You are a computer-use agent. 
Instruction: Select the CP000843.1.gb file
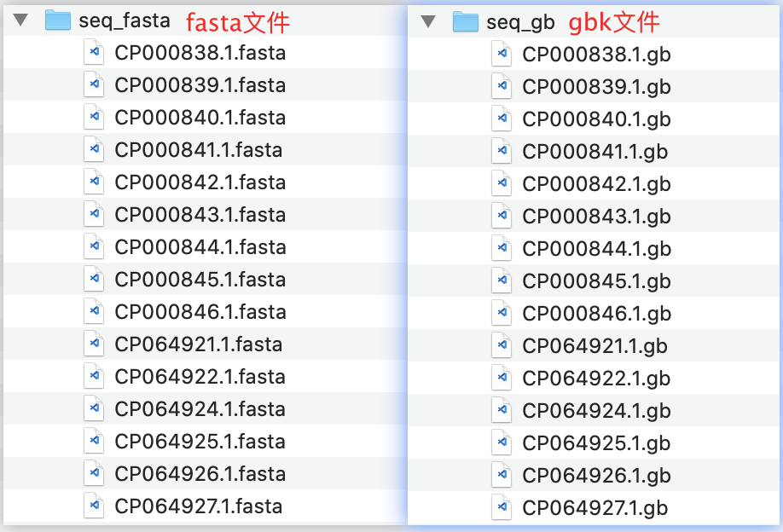tap(596, 217)
